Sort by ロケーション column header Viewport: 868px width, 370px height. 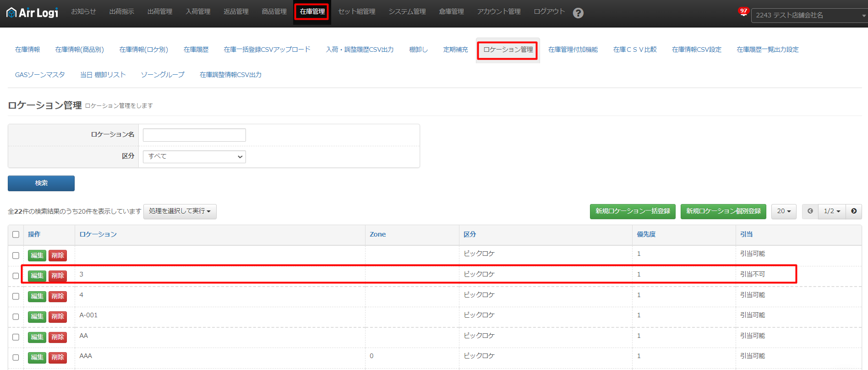click(98, 234)
